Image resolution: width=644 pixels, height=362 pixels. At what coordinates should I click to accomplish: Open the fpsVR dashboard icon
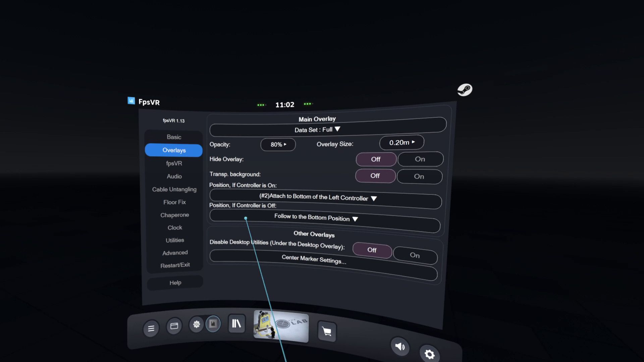(x=213, y=324)
